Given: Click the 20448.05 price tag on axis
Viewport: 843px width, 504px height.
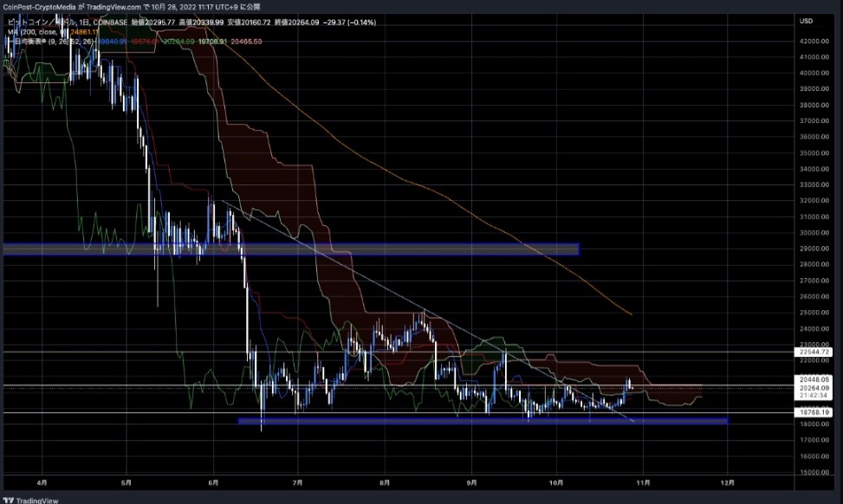Looking at the screenshot, I should 814,379.
